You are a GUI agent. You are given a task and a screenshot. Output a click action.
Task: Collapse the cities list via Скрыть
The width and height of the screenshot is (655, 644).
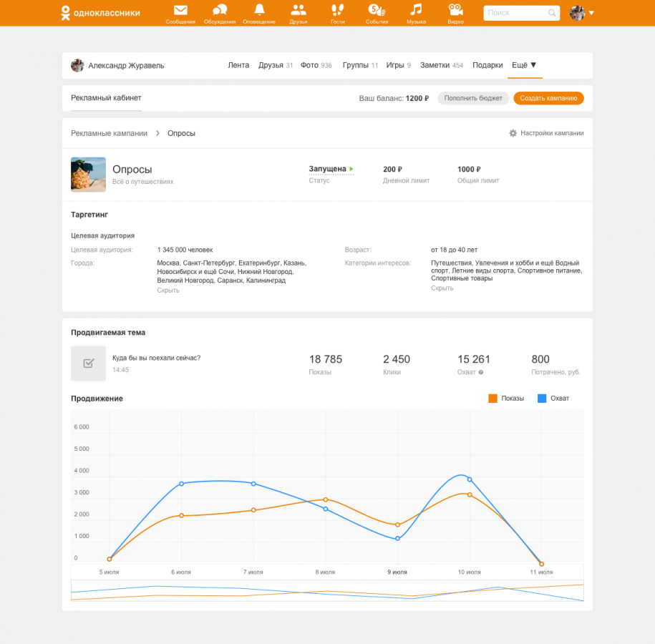[x=168, y=291]
